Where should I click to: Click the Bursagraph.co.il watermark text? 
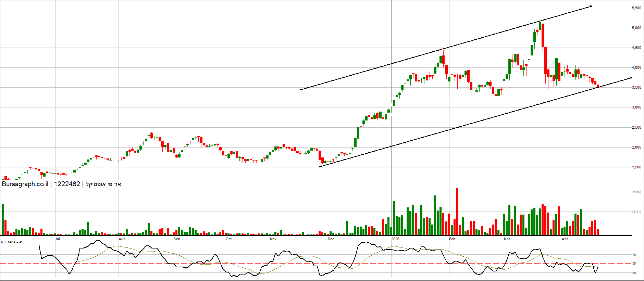click(25, 184)
